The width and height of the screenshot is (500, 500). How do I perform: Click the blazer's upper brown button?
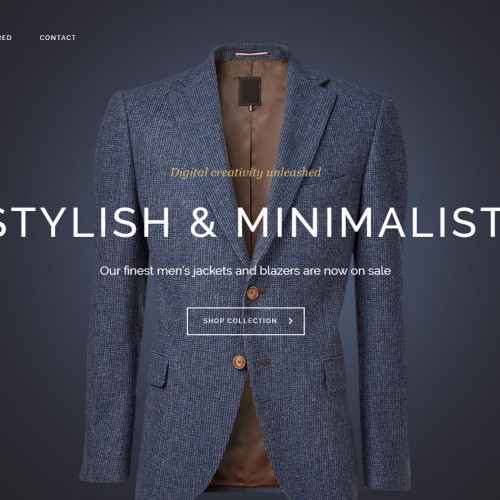coord(253,293)
